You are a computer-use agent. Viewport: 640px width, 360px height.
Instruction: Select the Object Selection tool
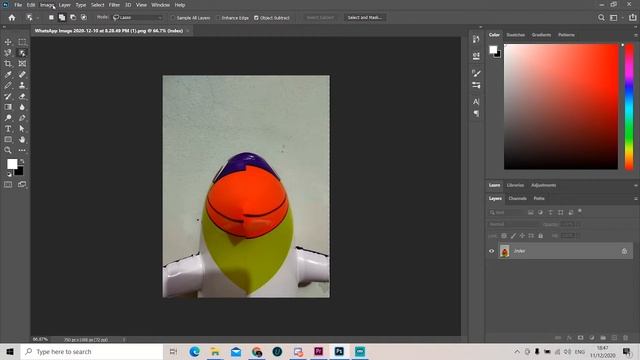(x=22, y=53)
